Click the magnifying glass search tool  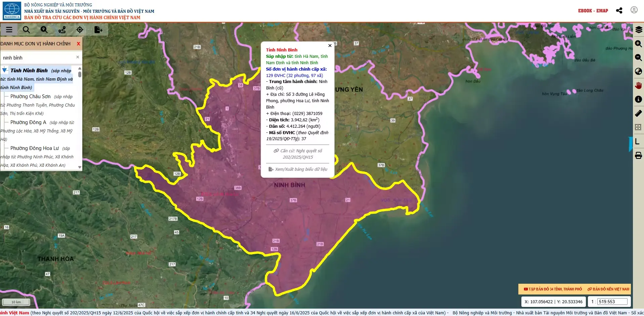coord(26,30)
